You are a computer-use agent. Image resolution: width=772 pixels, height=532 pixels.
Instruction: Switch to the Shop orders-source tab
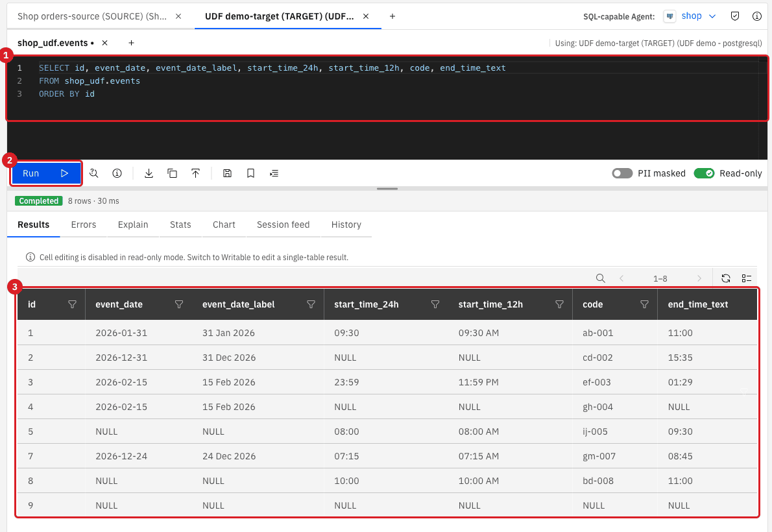[x=92, y=16]
